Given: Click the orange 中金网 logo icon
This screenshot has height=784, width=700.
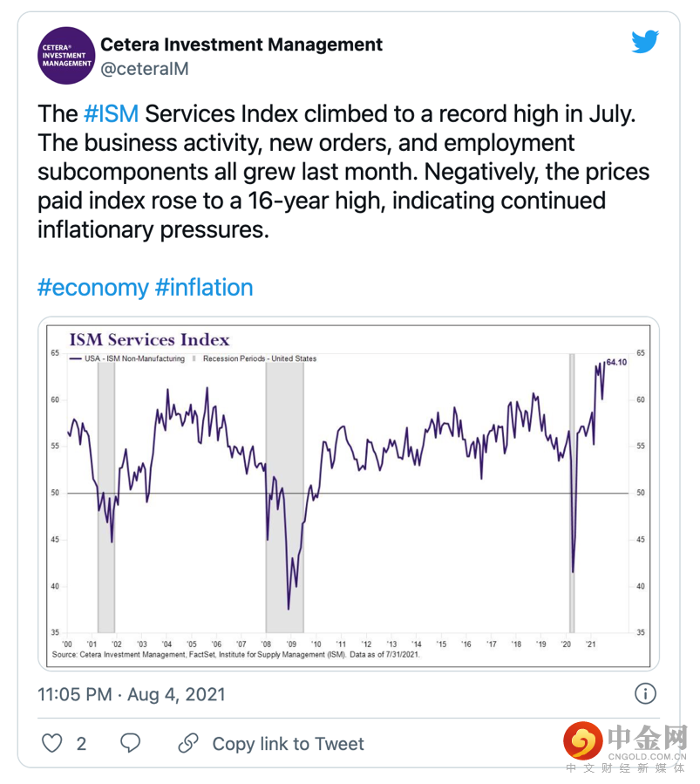Looking at the screenshot, I should point(582,740).
